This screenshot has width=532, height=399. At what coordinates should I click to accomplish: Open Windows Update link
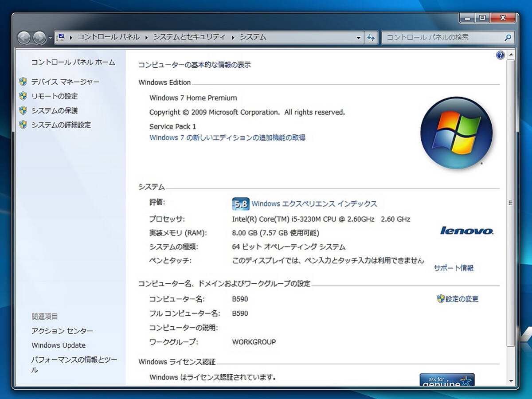click(x=59, y=345)
